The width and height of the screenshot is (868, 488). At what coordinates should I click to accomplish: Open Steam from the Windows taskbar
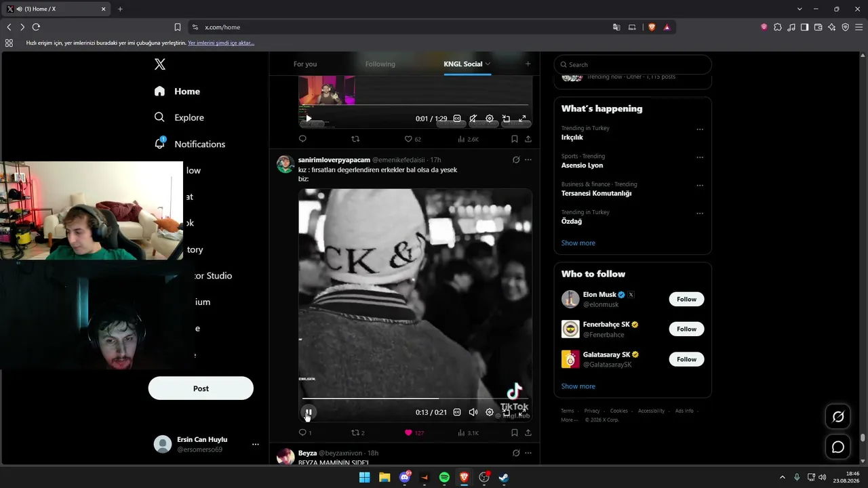click(x=504, y=477)
